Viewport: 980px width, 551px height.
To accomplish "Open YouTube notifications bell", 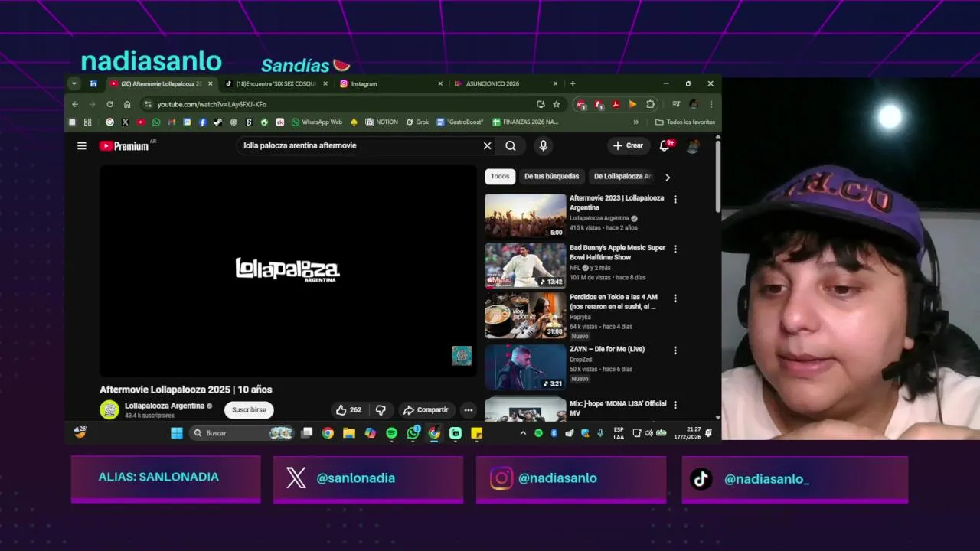I will coord(665,145).
